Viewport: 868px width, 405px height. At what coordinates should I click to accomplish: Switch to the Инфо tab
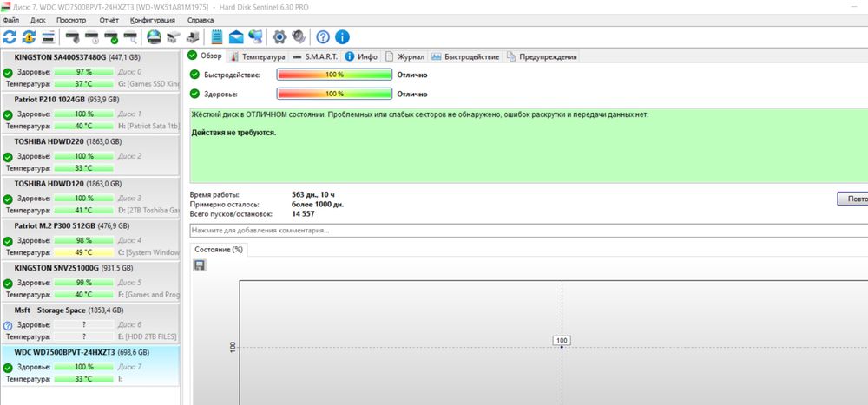[x=361, y=56]
